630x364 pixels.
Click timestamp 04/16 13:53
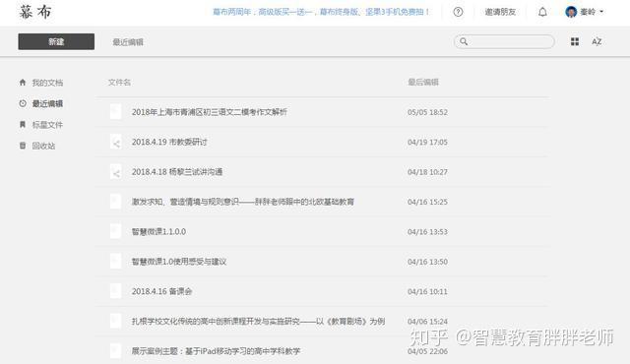(427, 232)
